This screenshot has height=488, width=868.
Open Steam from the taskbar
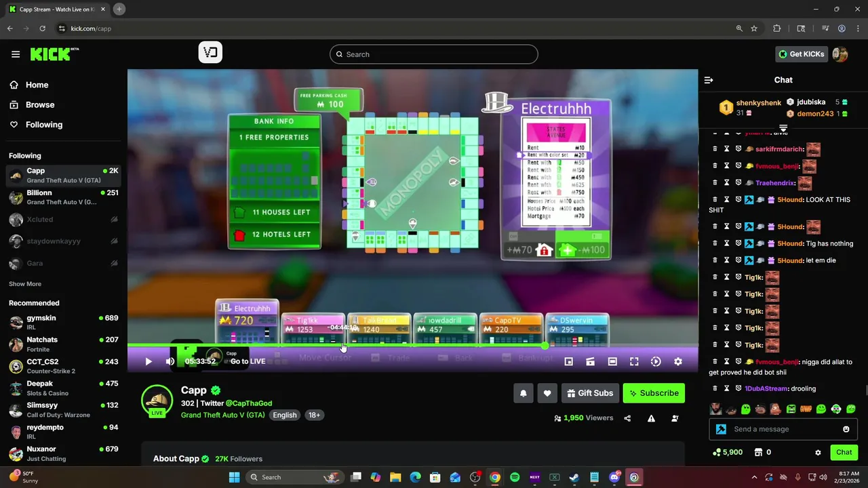click(x=574, y=477)
